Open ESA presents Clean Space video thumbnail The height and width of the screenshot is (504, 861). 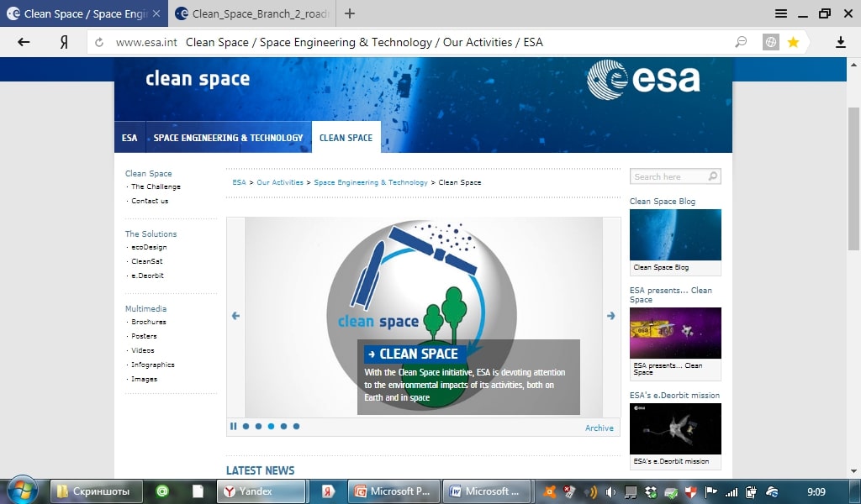click(675, 333)
